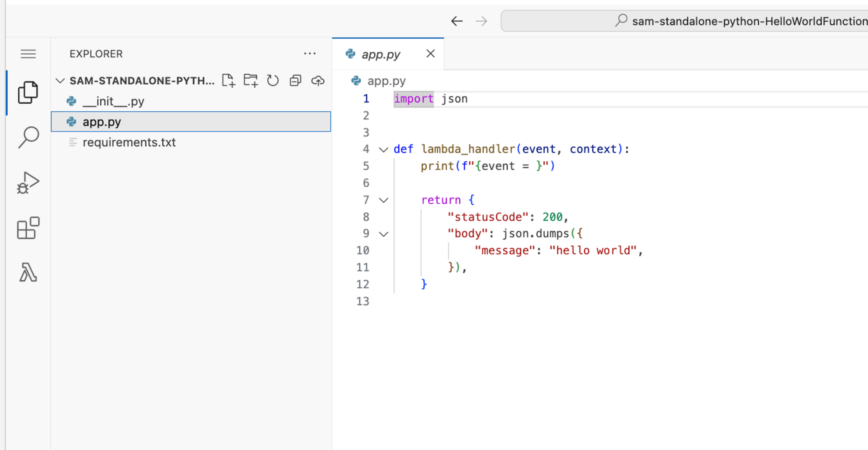The height and width of the screenshot is (450, 868).
Task: Click the "statusCode" key on line 8
Action: 488,217
